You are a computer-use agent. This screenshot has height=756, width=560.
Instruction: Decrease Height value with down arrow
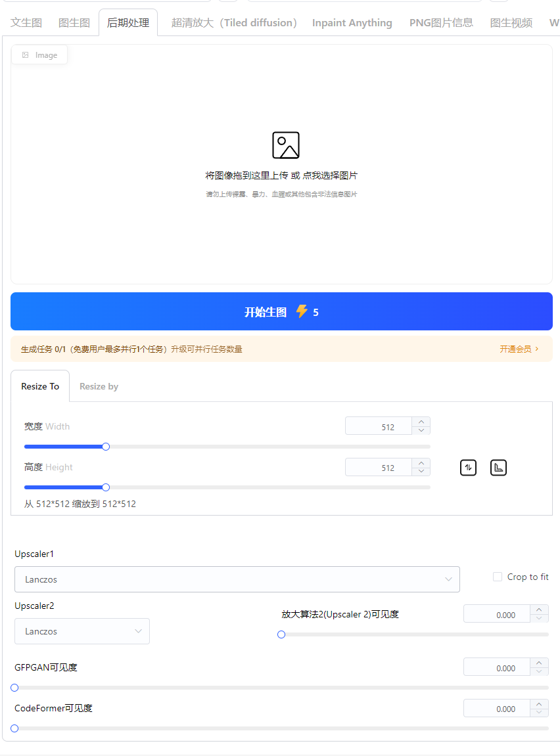click(421, 471)
